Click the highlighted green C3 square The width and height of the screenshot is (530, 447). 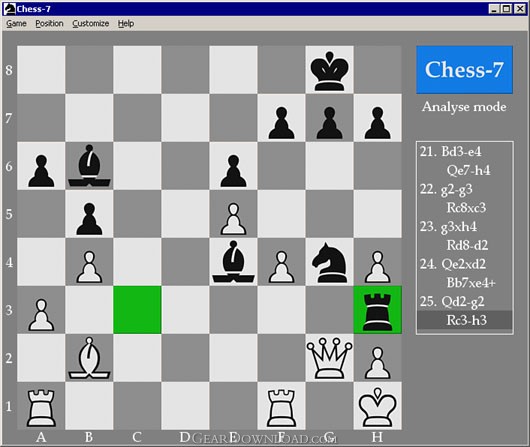(x=137, y=310)
